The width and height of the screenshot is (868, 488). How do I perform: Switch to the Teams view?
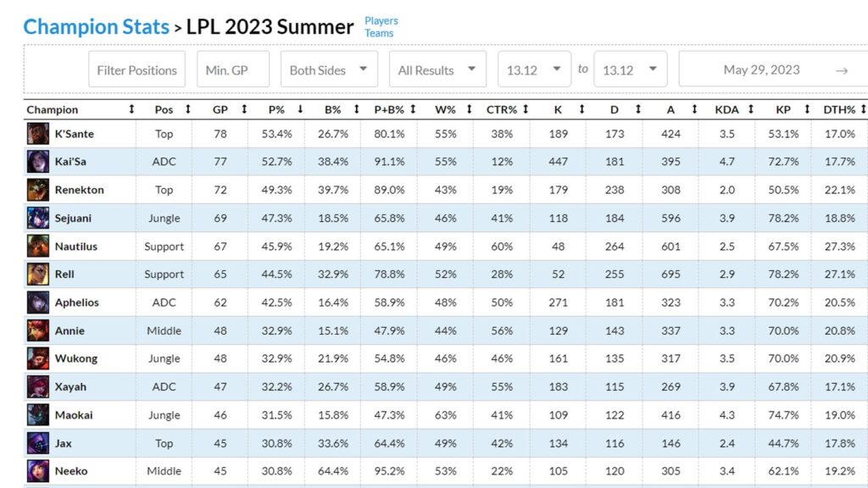tap(379, 33)
